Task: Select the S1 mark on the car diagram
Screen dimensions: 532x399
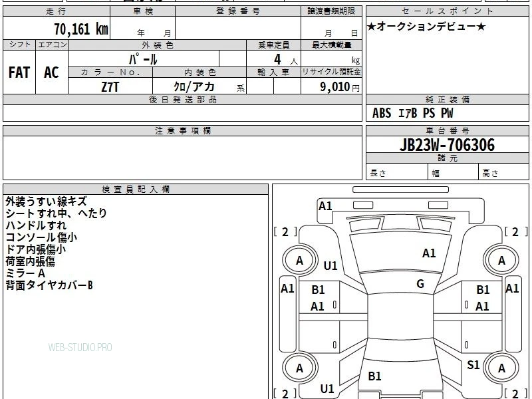Action: coord(473,364)
